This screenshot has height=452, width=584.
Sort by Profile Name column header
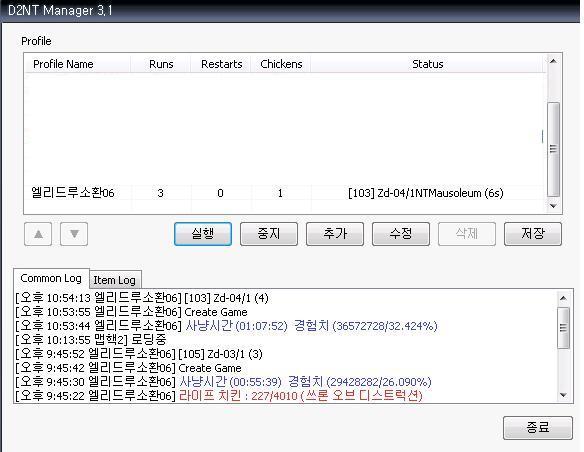tap(78, 64)
